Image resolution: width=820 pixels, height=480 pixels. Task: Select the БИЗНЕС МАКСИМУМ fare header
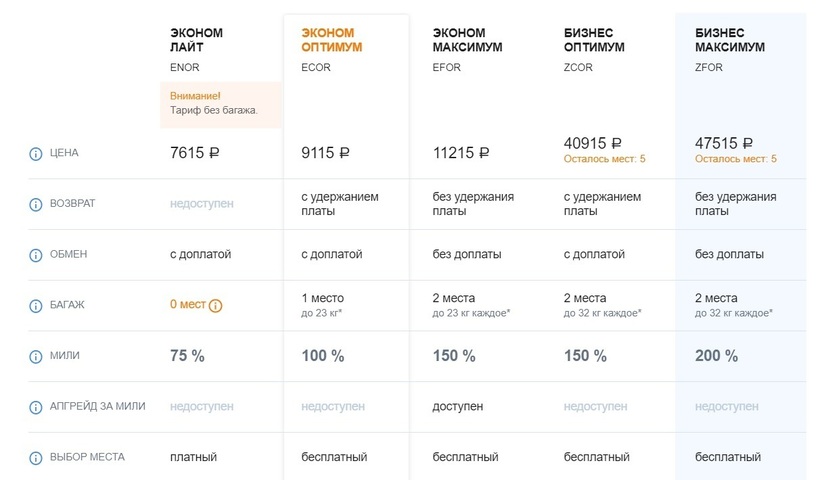pos(730,40)
